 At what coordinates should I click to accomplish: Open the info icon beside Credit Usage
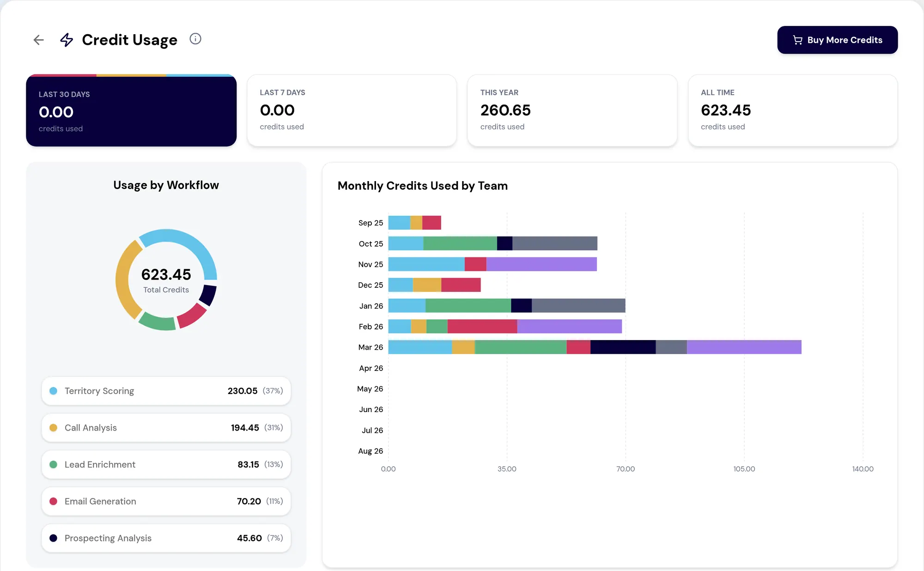pyautogui.click(x=195, y=39)
